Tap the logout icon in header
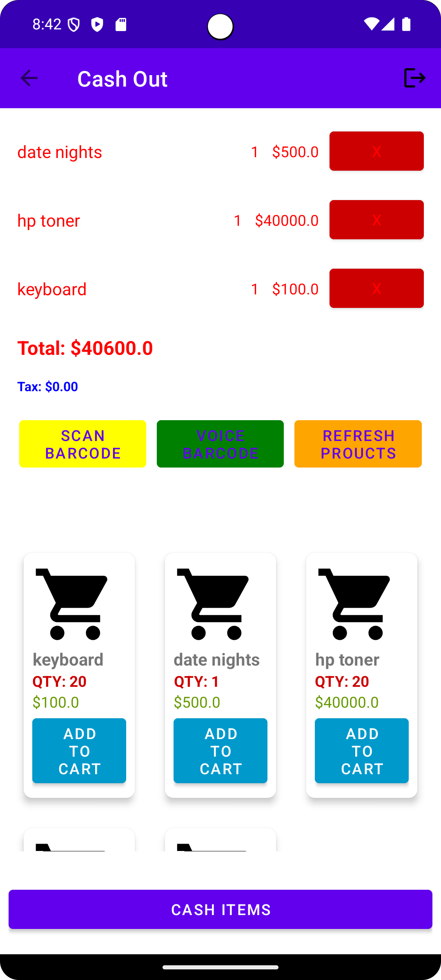The image size is (441, 980). coord(414,78)
